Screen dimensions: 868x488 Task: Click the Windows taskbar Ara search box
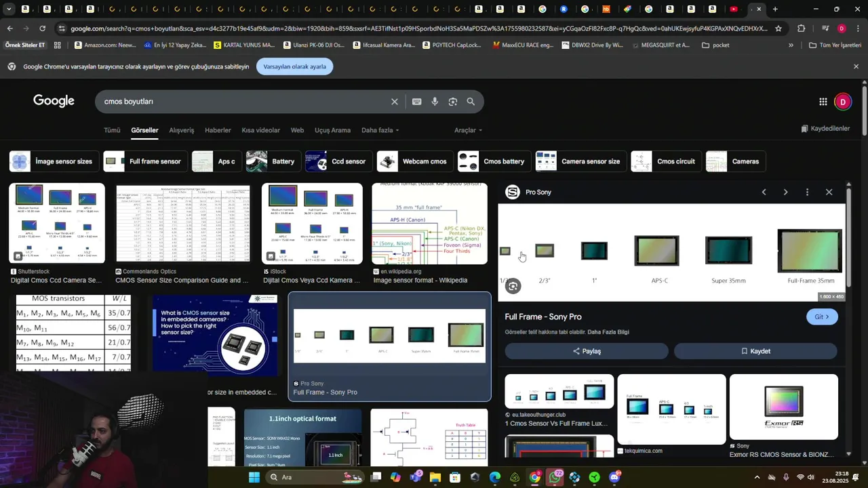pyautogui.click(x=314, y=477)
